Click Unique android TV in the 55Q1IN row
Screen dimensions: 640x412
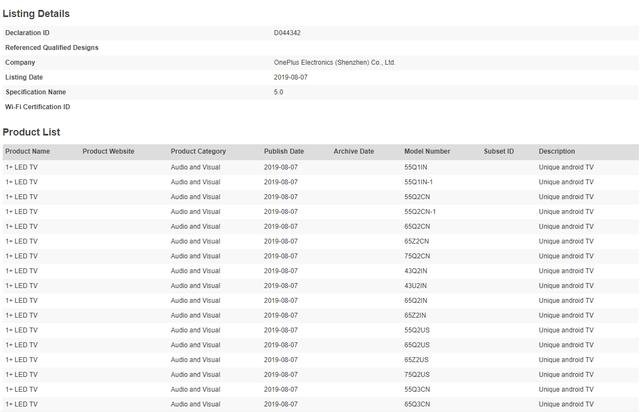[566, 167]
